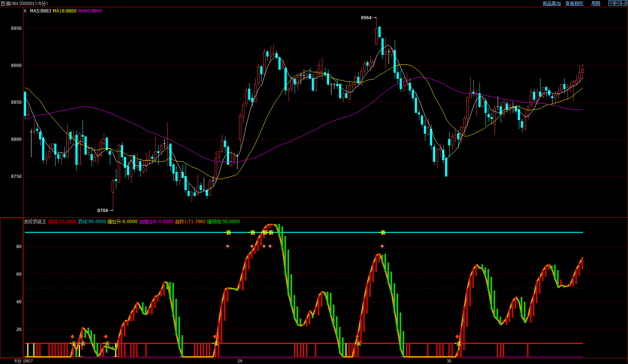Click the 0927 date label
The height and width of the screenshot is (364, 628).
[x=28, y=361]
